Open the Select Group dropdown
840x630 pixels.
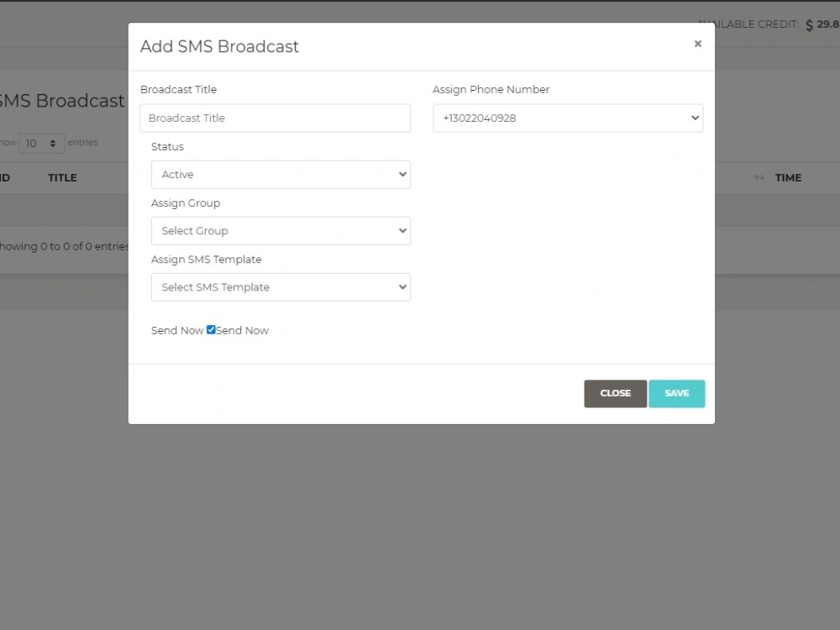pos(281,231)
